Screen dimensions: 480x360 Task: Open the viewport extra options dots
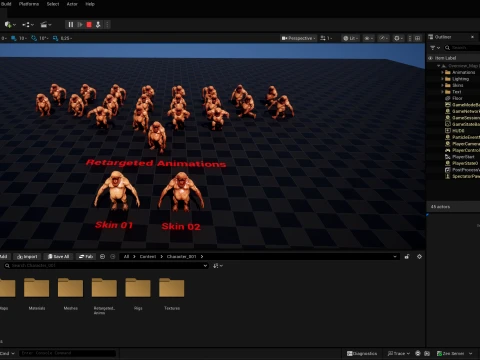pyautogui.click(x=410, y=38)
